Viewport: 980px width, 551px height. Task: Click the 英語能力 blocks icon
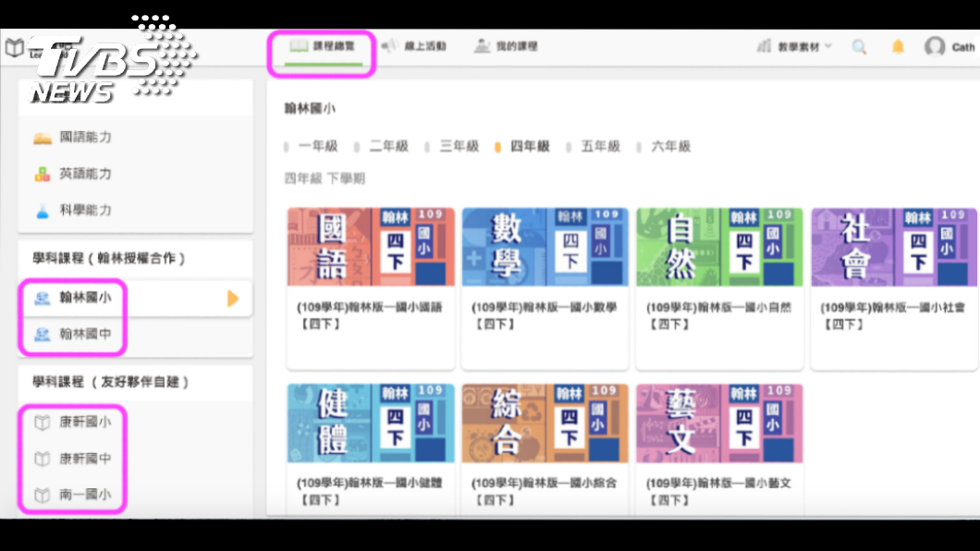coord(43,175)
